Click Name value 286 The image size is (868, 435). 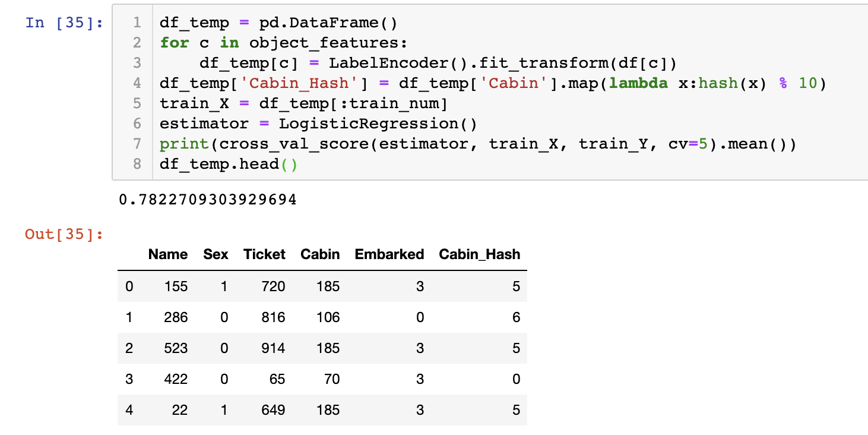[x=176, y=317]
